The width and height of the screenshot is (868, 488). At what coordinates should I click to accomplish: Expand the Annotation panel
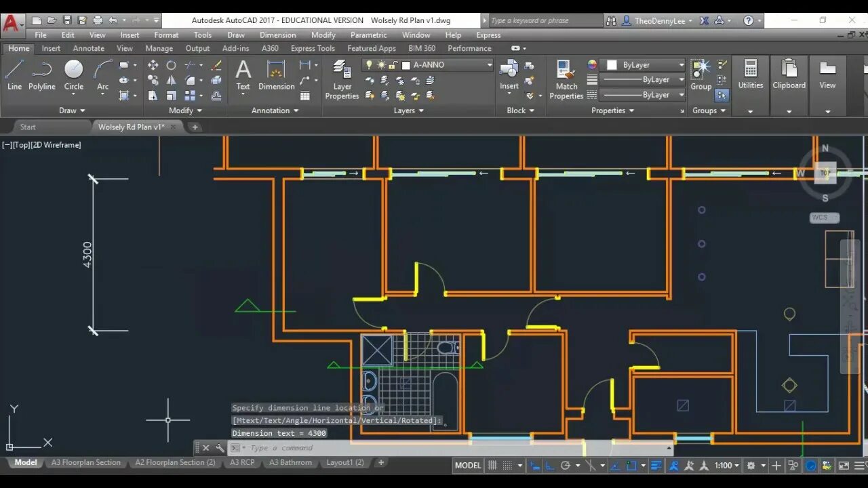pyautogui.click(x=275, y=110)
